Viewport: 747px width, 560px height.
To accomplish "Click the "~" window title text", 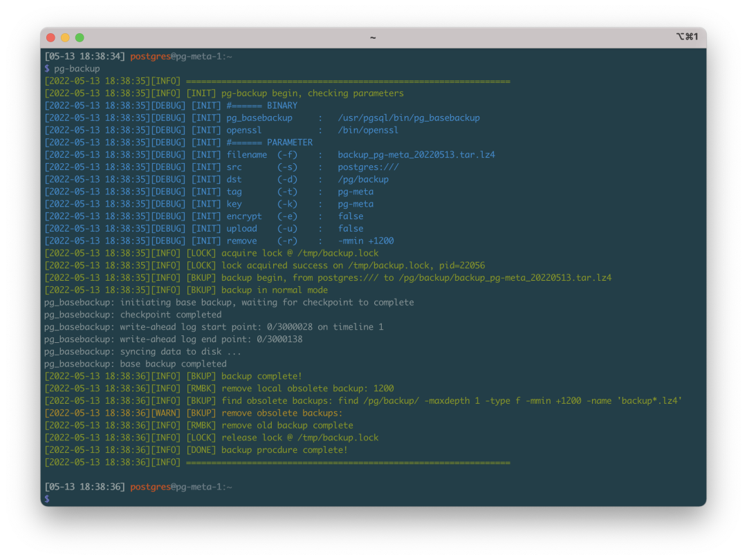I will pyautogui.click(x=373, y=37).
